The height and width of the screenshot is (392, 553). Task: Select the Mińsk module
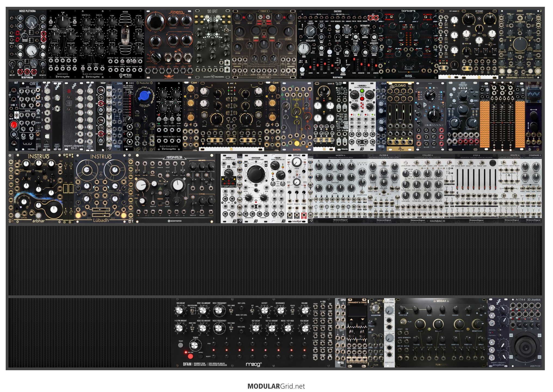[x=229, y=188]
